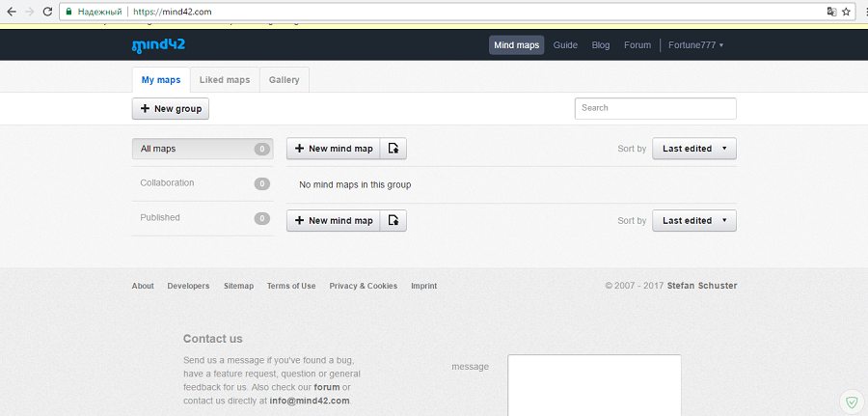Select the Published group
Image resolution: width=868 pixels, height=416 pixels.
coord(203,218)
